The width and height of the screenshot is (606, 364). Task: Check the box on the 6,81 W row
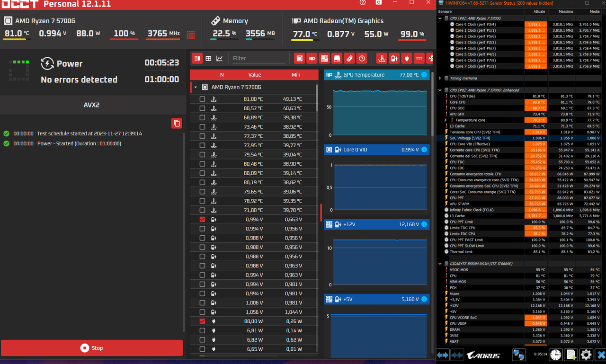point(203,330)
